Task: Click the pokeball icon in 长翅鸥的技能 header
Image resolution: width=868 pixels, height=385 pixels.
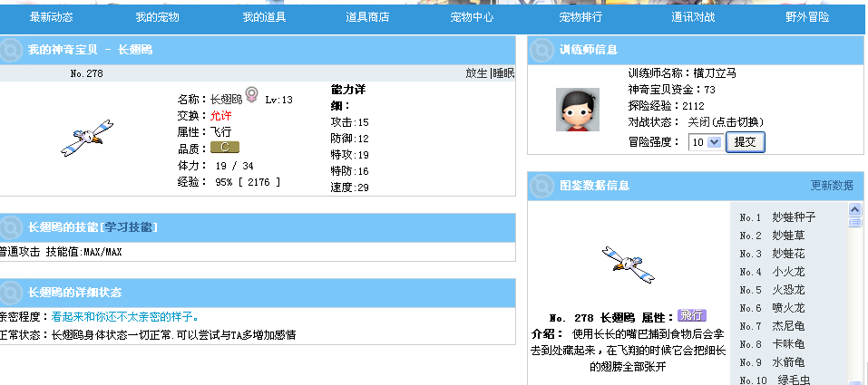Action: [11, 227]
